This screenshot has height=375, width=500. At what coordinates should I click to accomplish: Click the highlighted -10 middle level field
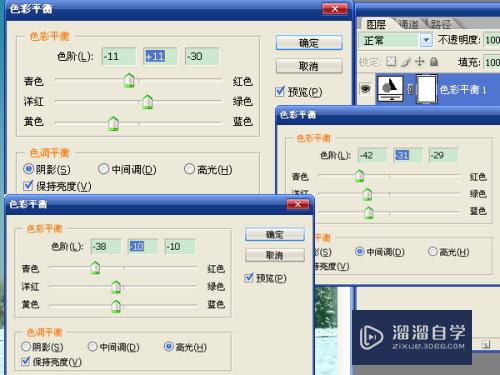coord(143,247)
